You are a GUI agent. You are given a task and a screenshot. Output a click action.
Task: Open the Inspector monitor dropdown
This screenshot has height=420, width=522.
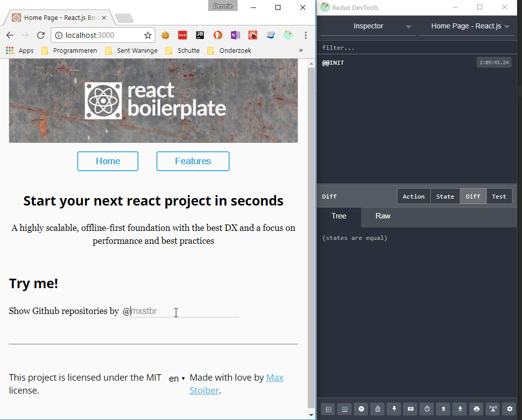point(368,26)
